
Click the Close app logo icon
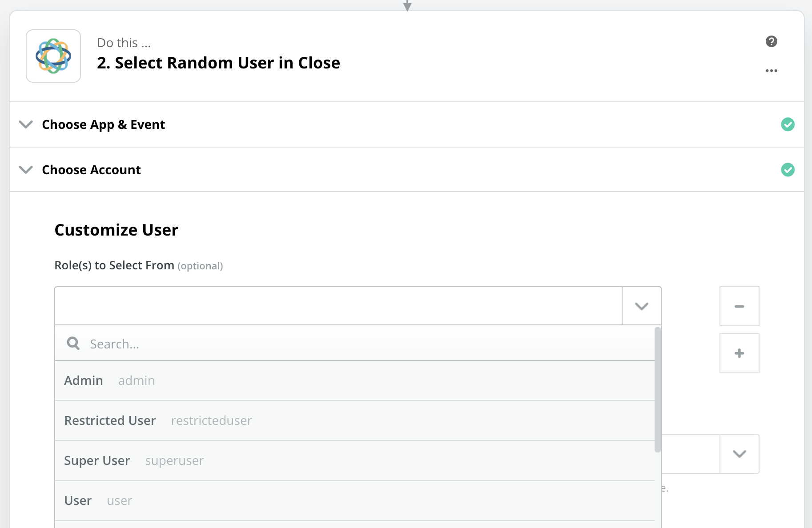[53, 56]
